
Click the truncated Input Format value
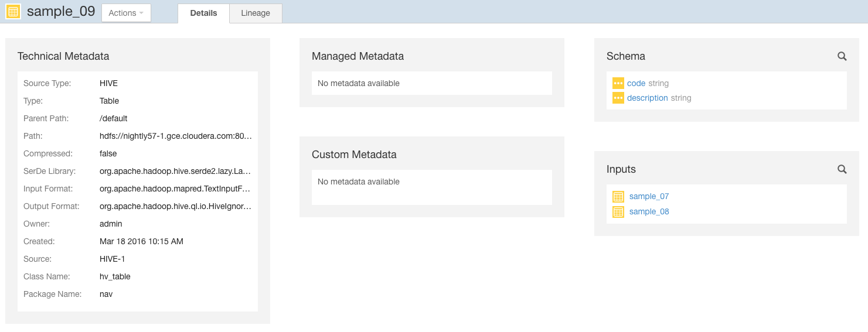[x=175, y=189]
